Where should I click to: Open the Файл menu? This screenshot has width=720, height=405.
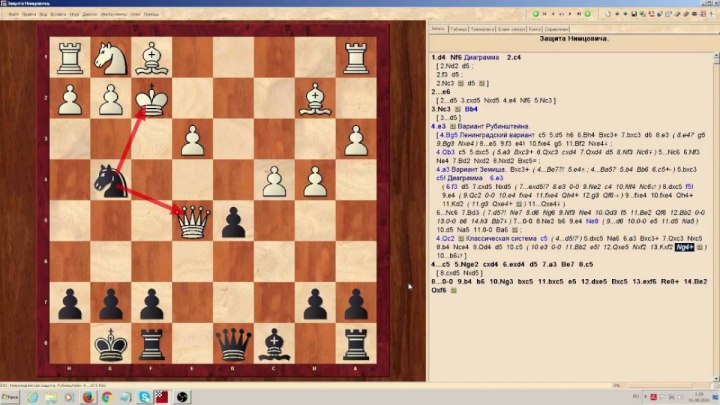(x=13, y=15)
